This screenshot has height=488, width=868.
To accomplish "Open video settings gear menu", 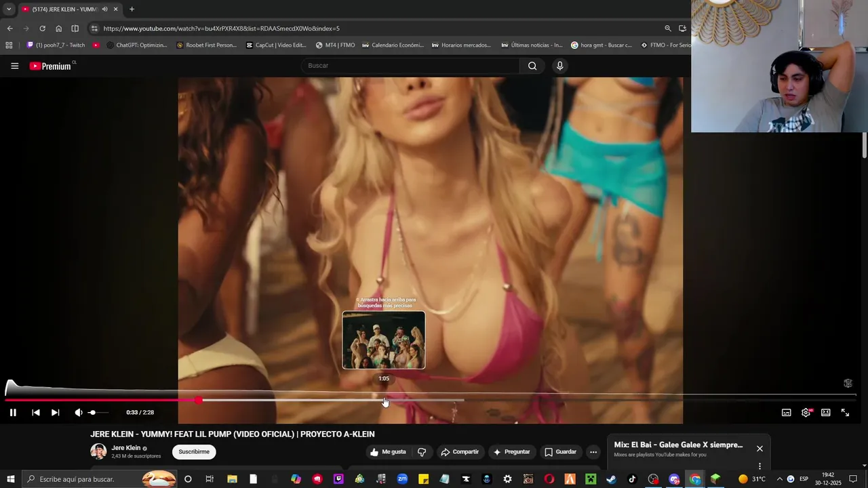I will tap(806, 412).
